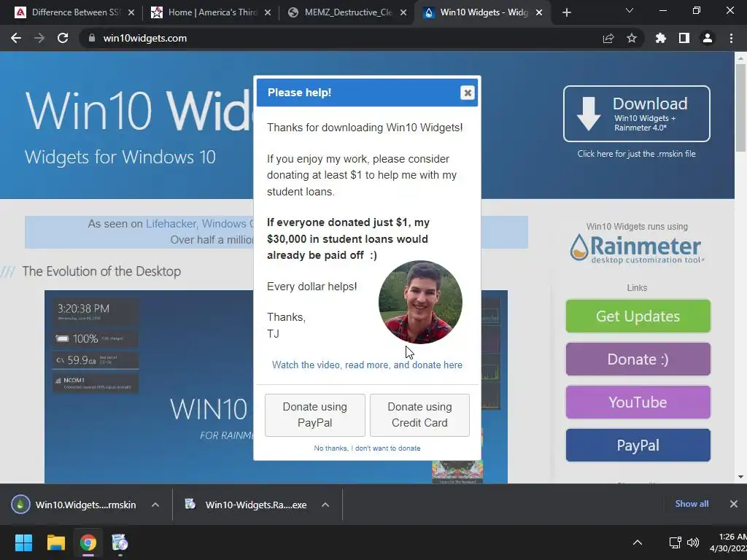747x560 pixels.
Task: Click the share page icon
Action: point(608,38)
